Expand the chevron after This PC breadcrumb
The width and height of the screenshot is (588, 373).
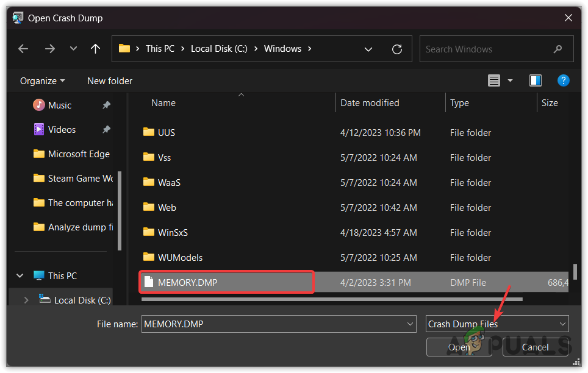pyautogui.click(x=182, y=49)
